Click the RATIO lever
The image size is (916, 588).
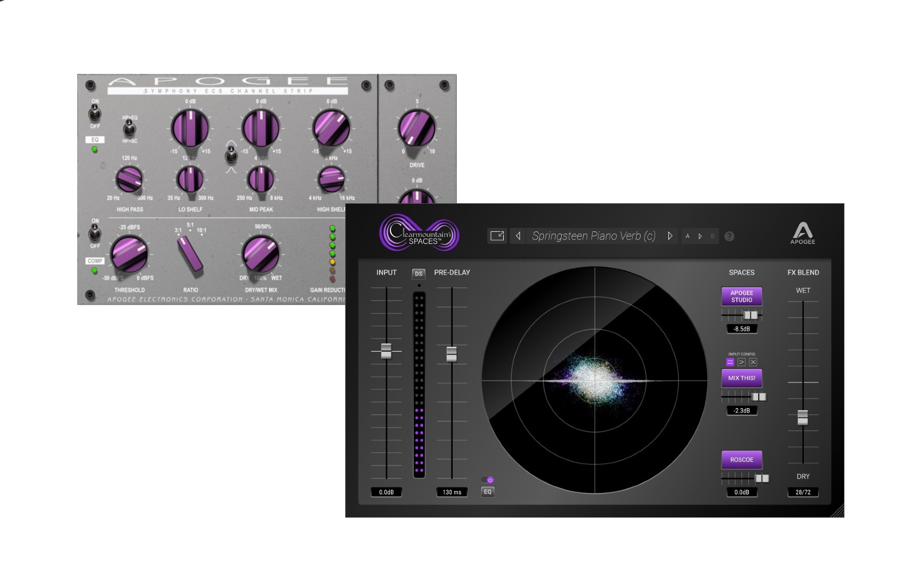191,254
